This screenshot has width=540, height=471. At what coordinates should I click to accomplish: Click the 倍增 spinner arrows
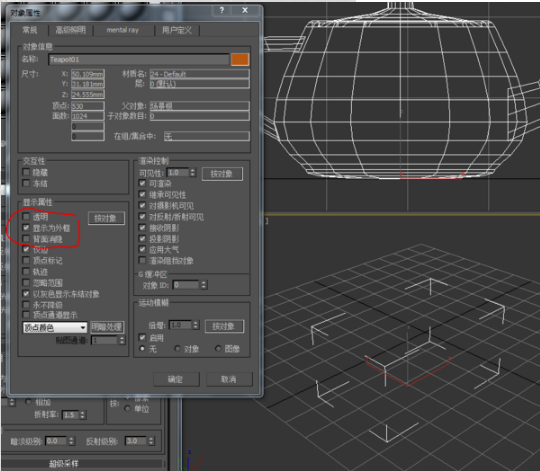pos(196,325)
